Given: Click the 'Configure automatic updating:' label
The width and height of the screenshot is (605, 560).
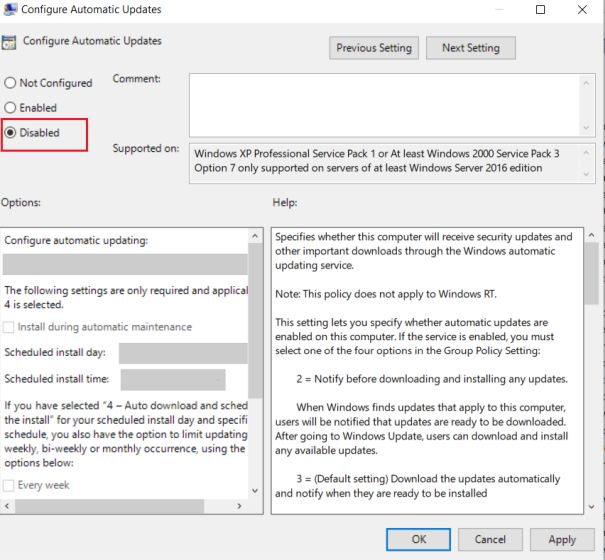Looking at the screenshot, I should pos(76,240).
